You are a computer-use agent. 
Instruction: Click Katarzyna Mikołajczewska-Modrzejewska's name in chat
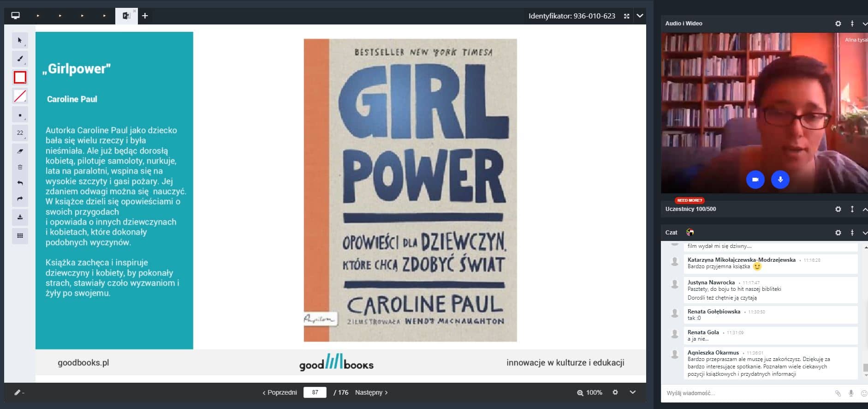[741, 260]
